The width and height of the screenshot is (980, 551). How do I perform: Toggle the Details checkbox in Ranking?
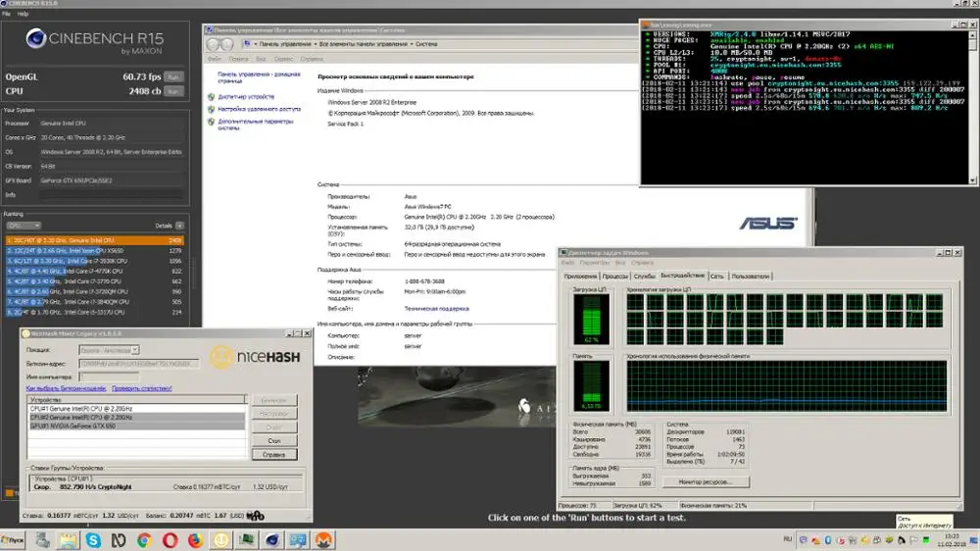tap(179, 225)
